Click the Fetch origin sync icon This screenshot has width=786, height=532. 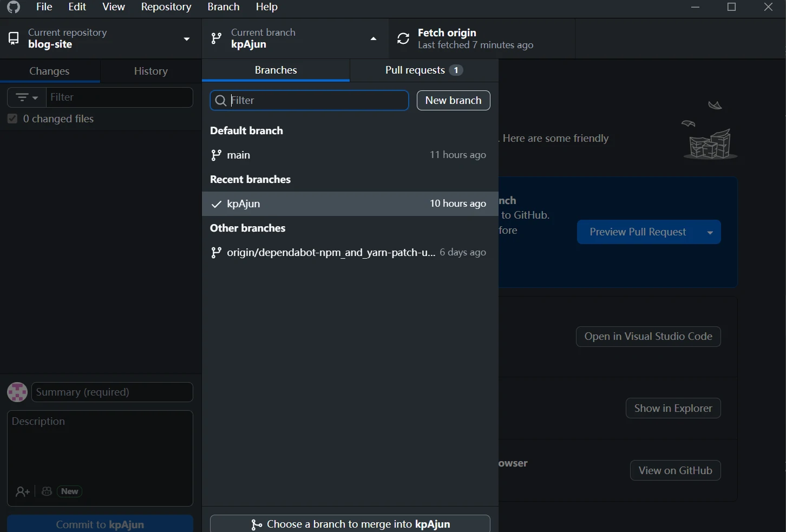pyautogui.click(x=403, y=38)
